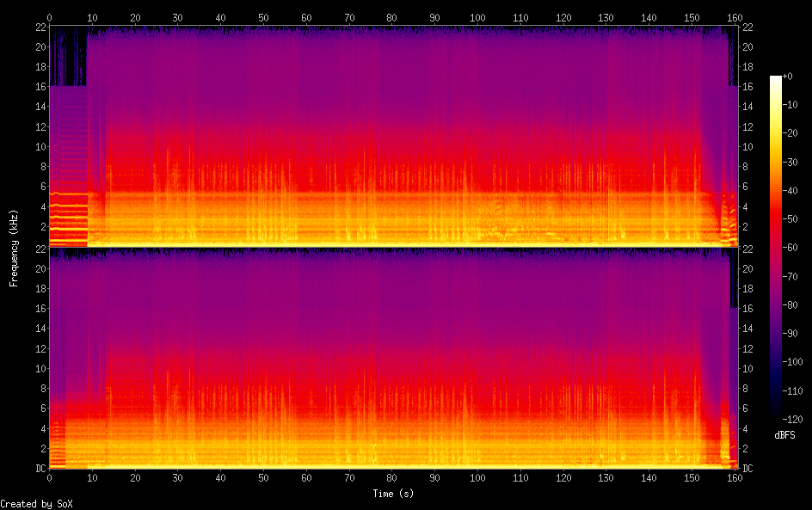The height and width of the screenshot is (510, 812).
Task: Click the 0 mark on bottom time axis
Action: (x=49, y=477)
